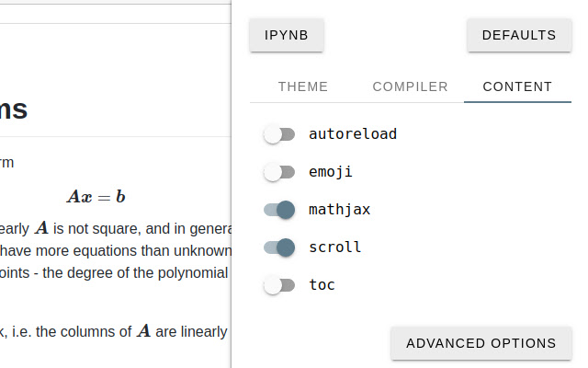Turn on the emoji switch
The height and width of the screenshot is (368, 588).
[279, 172]
